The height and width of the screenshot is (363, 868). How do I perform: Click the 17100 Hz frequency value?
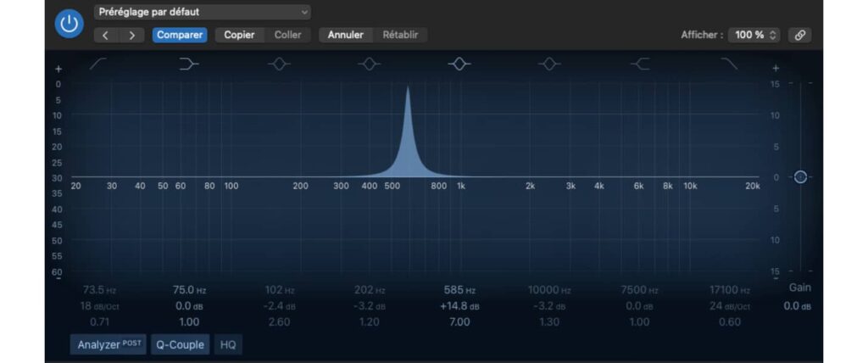(730, 290)
